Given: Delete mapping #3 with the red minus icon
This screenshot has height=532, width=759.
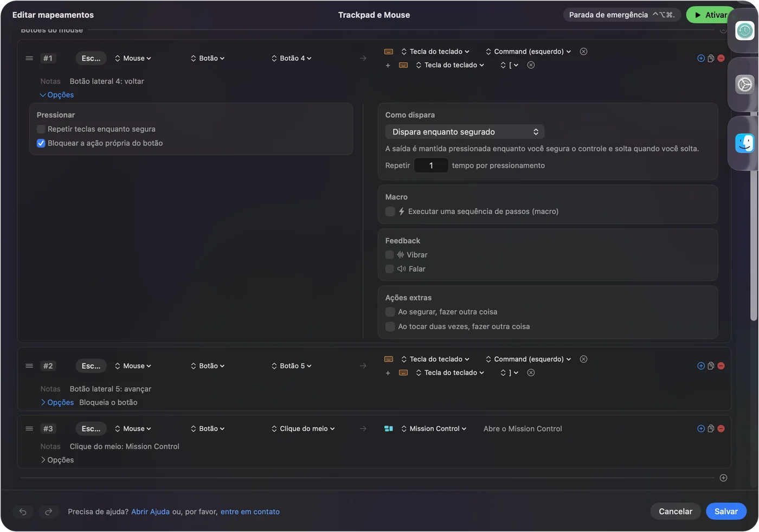Looking at the screenshot, I should tap(721, 428).
